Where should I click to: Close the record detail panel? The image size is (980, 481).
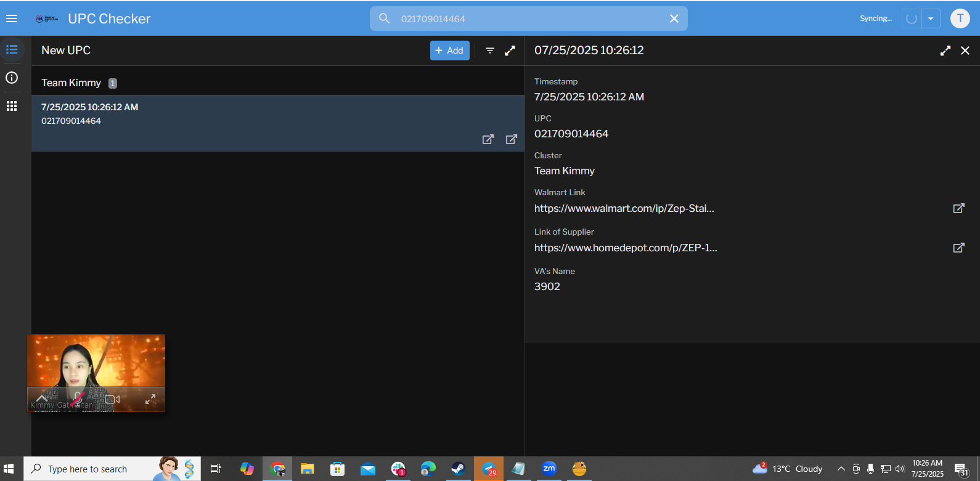coord(965,51)
